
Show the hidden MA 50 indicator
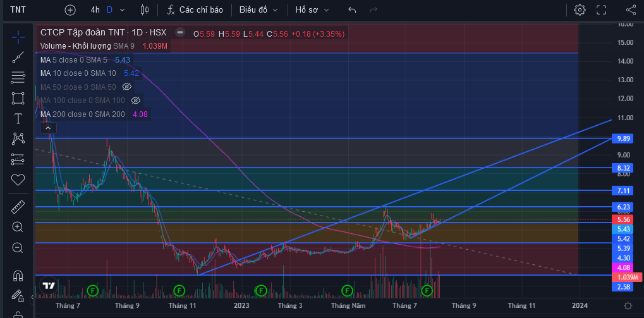[x=127, y=87]
